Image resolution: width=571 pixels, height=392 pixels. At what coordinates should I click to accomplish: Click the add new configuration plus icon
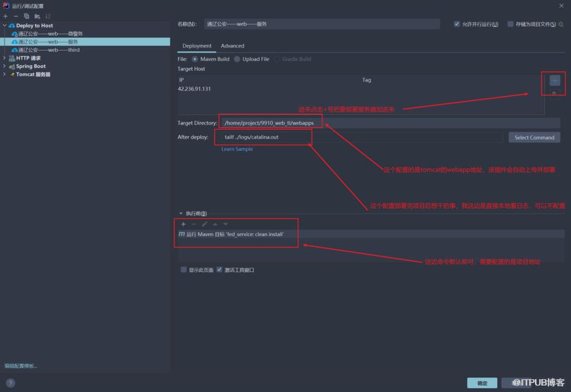6,17
